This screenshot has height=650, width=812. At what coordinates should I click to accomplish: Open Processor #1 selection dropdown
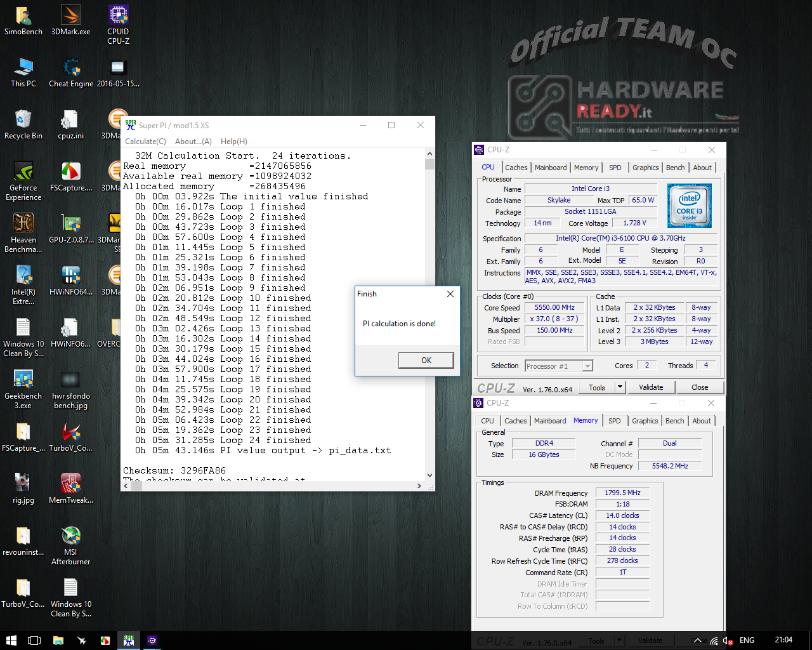[559, 366]
